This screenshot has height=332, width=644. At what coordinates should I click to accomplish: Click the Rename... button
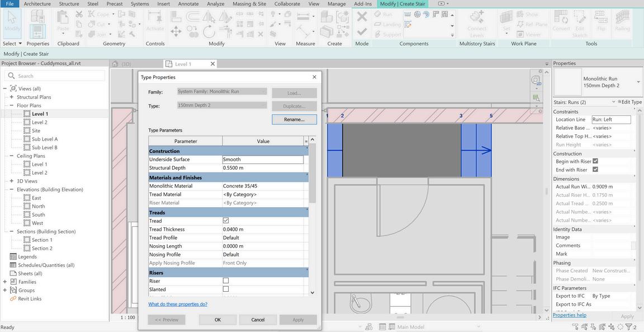(x=294, y=119)
